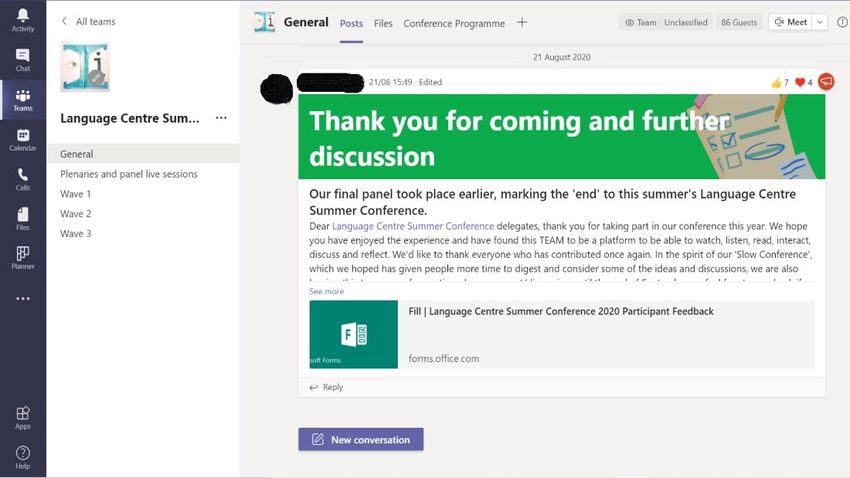The height and width of the screenshot is (478, 850).
Task: Click the Language Centre team avatar image
Action: coord(85,67)
